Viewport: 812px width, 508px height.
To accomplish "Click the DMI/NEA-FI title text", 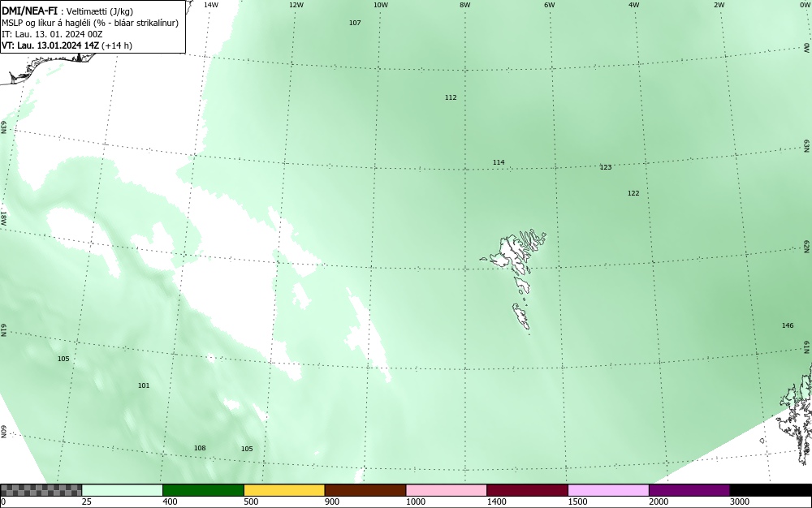I will coord(29,11).
